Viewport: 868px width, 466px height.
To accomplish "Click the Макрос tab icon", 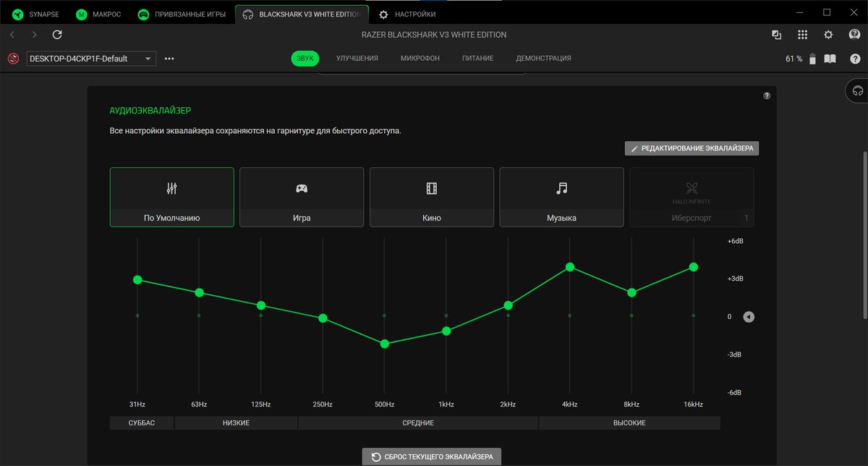I will point(82,14).
